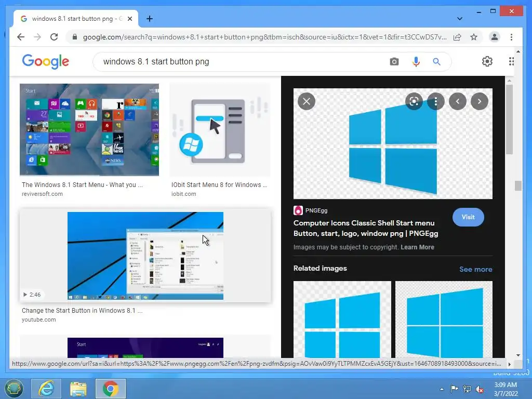Click the Visit button
This screenshot has height=399, width=532.
point(468,217)
